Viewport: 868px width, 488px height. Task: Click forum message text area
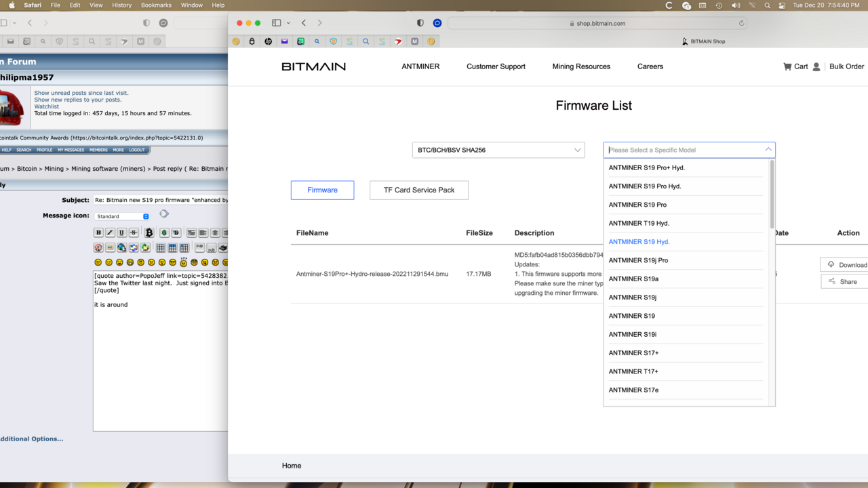pyautogui.click(x=161, y=351)
